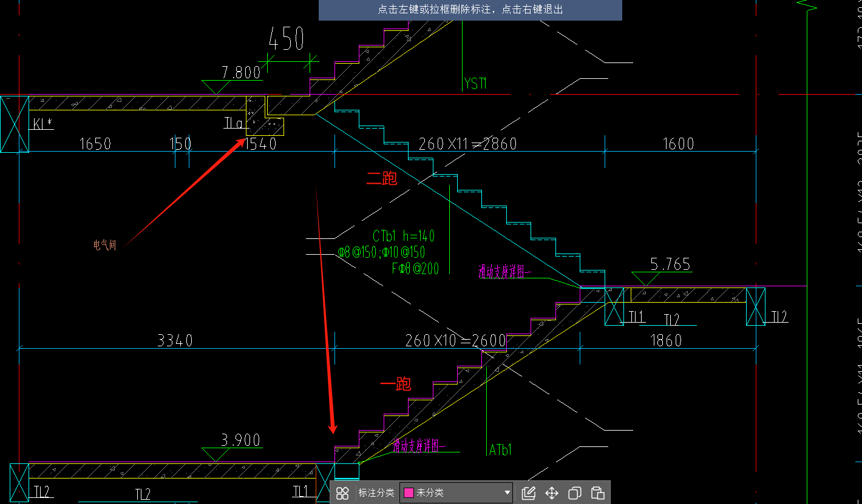862x504 pixels.
Task: Click the edit annotation pencil icon
Action: (529, 493)
